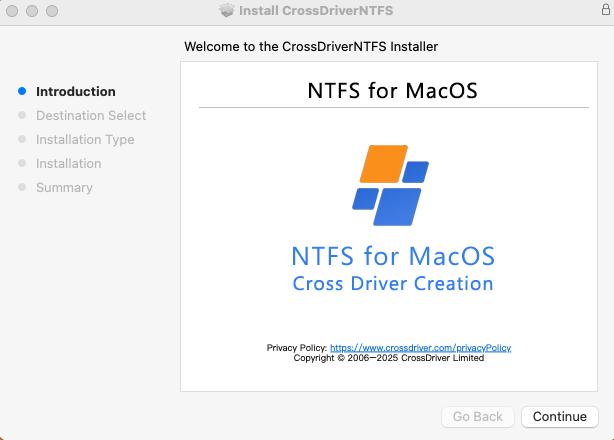This screenshot has height=440, width=614.
Task: Select the Introduction step in sidebar
Action: [76, 92]
